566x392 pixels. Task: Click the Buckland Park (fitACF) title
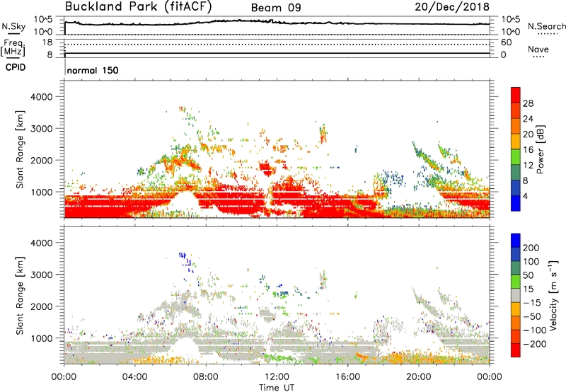tap(138, 6)
